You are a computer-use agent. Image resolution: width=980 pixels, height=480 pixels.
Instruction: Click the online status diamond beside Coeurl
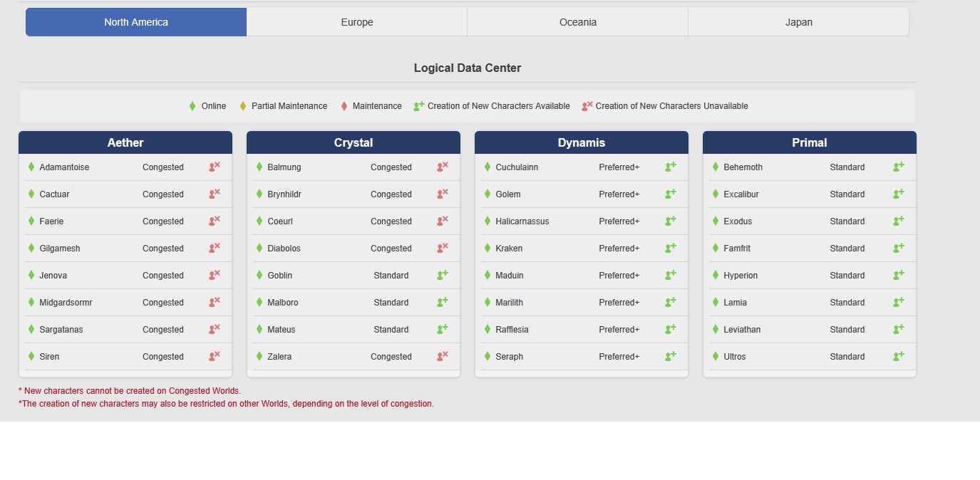click(259, 221)
